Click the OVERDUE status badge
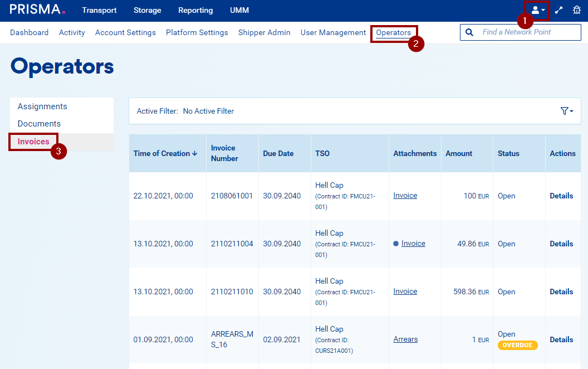The image size is (588, 369). click(x=517, y=345)
